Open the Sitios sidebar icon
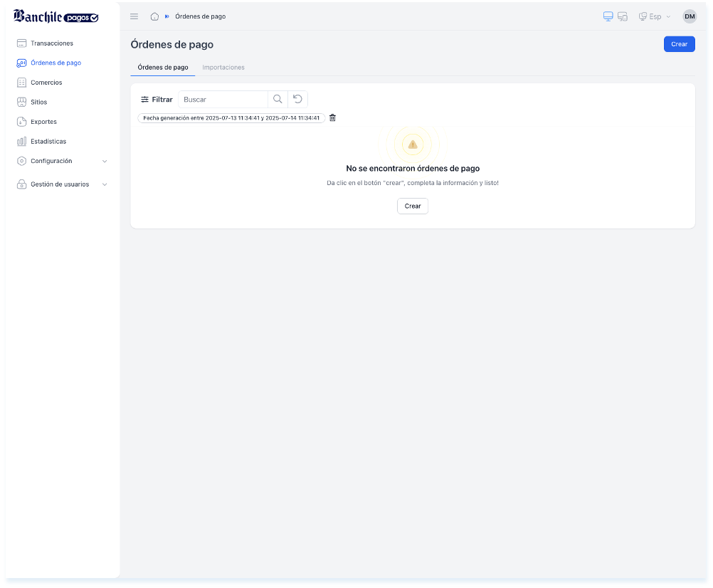This screenshot has height=588, width=713. point(21,102)
